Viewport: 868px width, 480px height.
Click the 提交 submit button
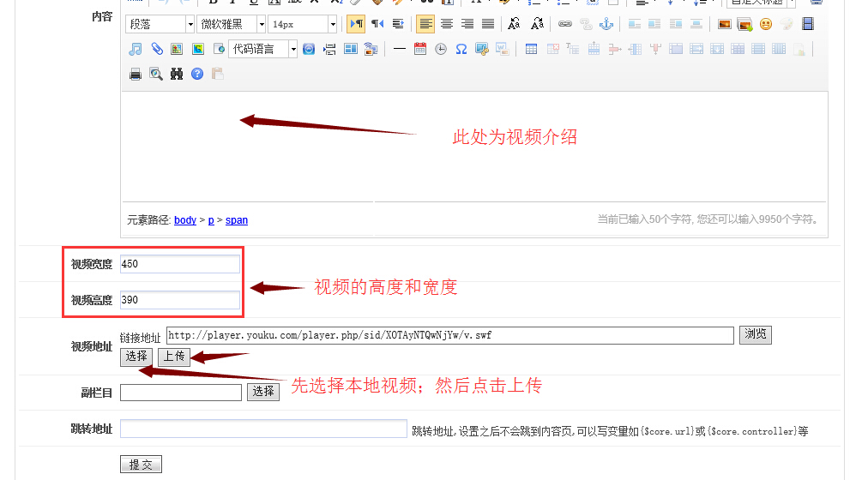coord(141,465)
